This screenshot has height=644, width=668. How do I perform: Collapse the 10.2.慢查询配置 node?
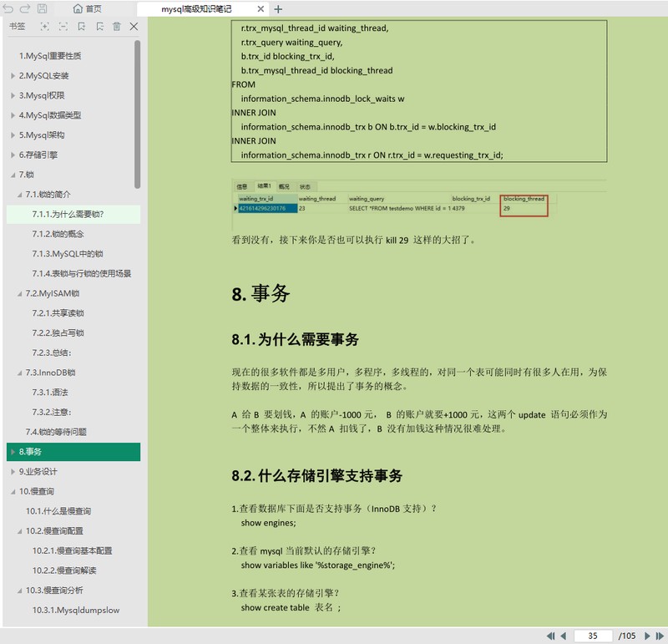[19, 531]
